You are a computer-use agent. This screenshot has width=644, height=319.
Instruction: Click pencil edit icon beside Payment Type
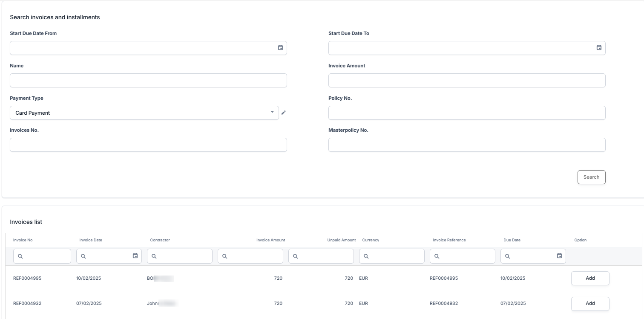coord(284,113)
